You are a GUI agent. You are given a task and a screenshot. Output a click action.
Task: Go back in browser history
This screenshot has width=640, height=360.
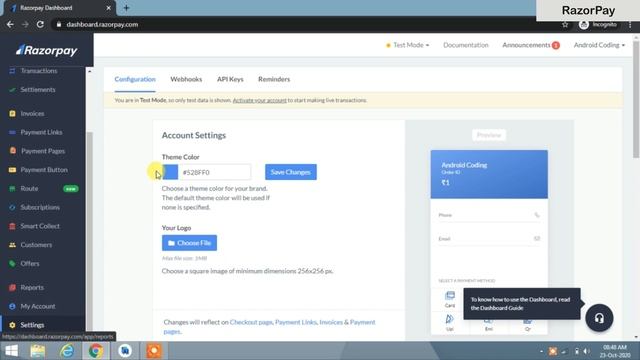[10, 24]
